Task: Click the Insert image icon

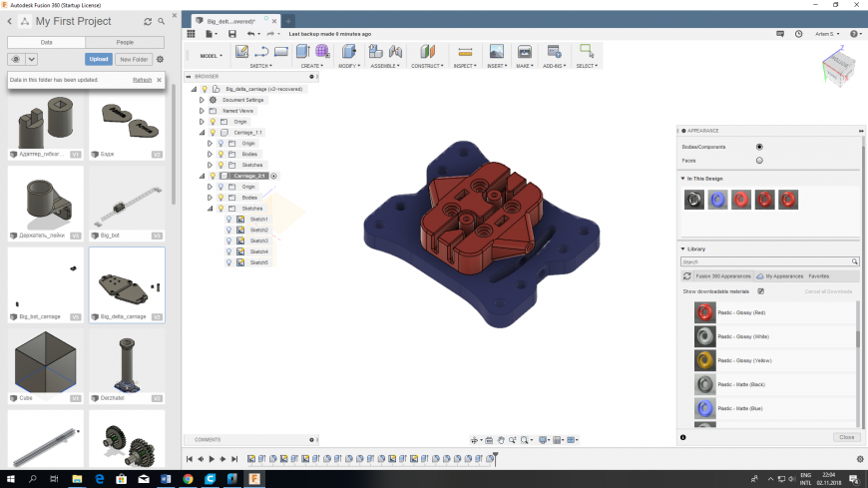Action: [496, 52]
